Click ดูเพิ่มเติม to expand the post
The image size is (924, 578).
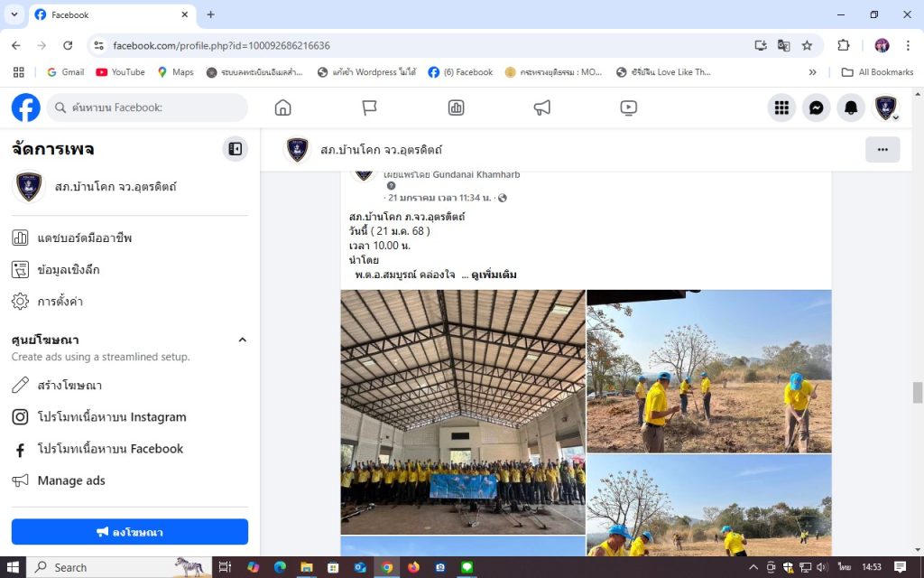coord(494,275)
